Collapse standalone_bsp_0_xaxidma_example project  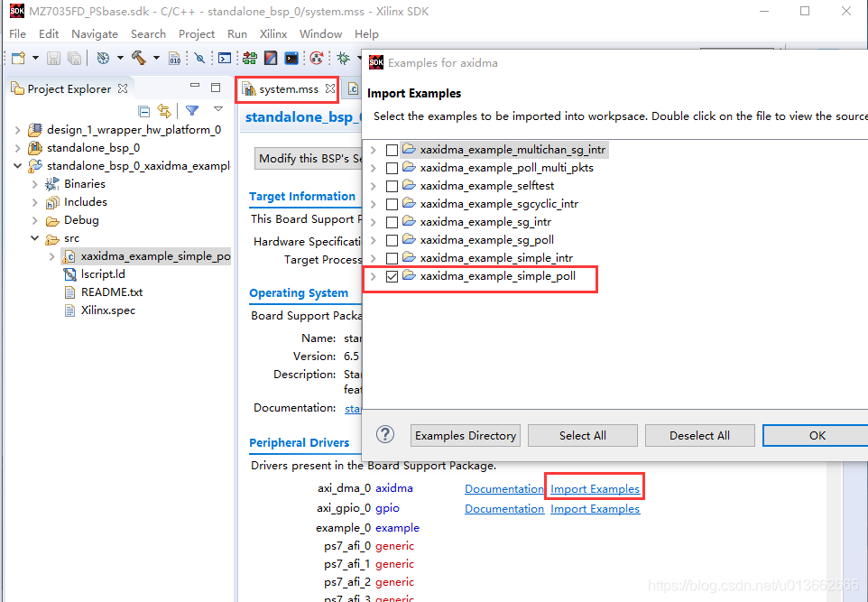(x=18, y=165)
